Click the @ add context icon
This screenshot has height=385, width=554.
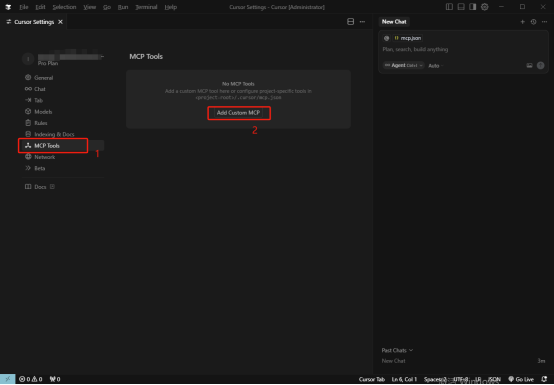pos(387,38)
